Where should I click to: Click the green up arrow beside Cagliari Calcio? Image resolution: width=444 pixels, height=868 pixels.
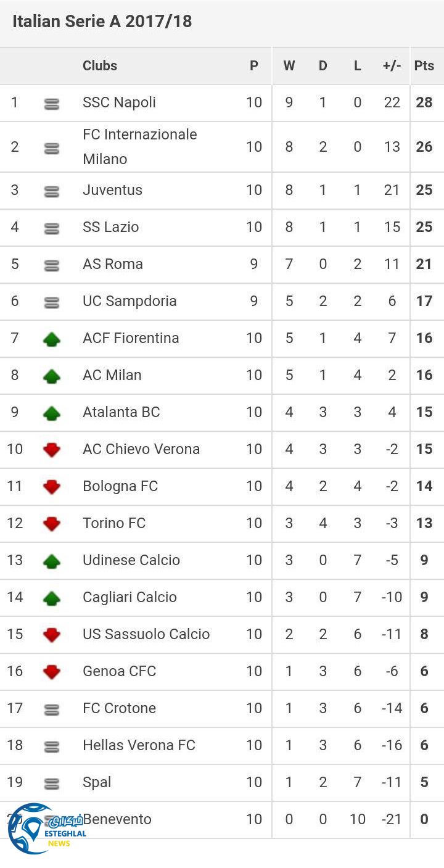point(52,598)
